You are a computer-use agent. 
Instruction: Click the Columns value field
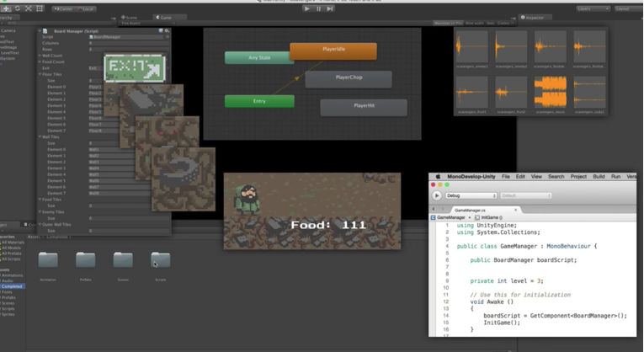point(129,43)
